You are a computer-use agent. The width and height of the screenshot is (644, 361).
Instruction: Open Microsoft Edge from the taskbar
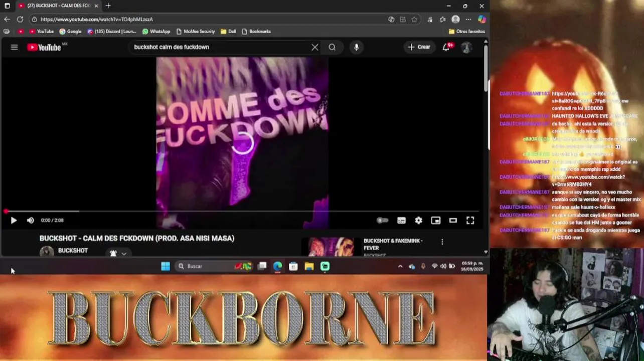pyautogui.click(x=277, y=266)
